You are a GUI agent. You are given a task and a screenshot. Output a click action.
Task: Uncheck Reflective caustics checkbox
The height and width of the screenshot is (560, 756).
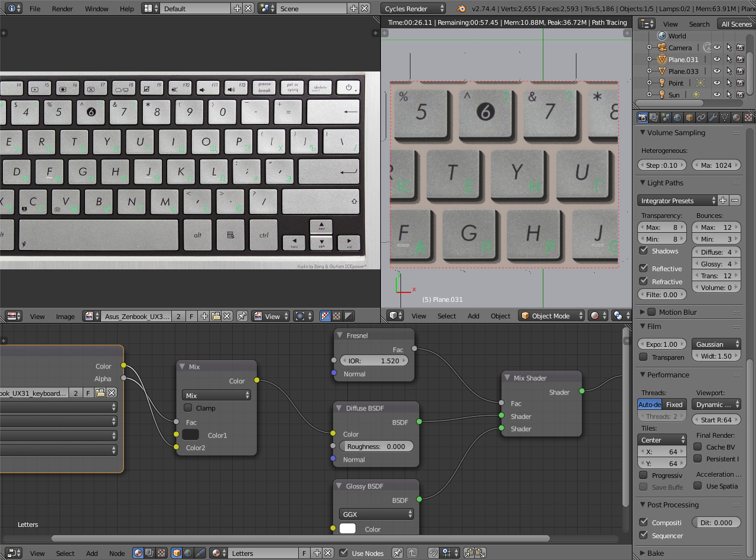(x=644, y=268)
